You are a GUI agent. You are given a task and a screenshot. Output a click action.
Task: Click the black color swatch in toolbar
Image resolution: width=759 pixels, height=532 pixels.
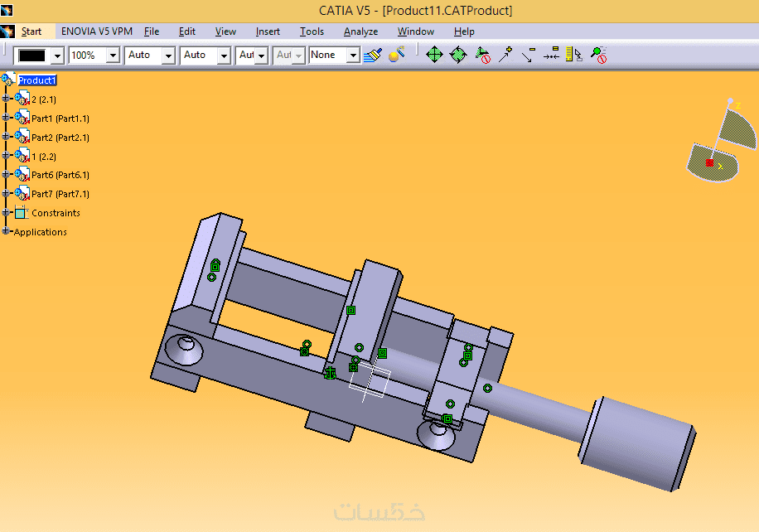pos(32,56)
